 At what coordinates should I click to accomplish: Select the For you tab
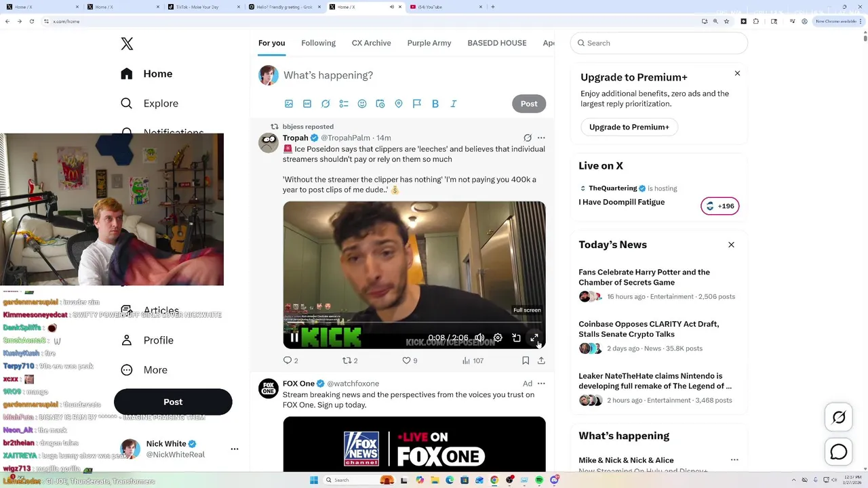pyautogui.click(x=271, y=43)
